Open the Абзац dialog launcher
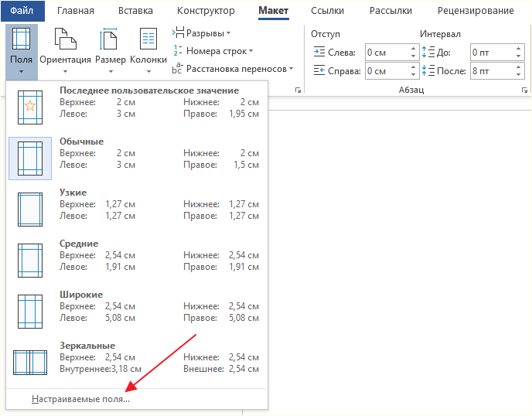 pyautogui.click(x=524, y=90)
